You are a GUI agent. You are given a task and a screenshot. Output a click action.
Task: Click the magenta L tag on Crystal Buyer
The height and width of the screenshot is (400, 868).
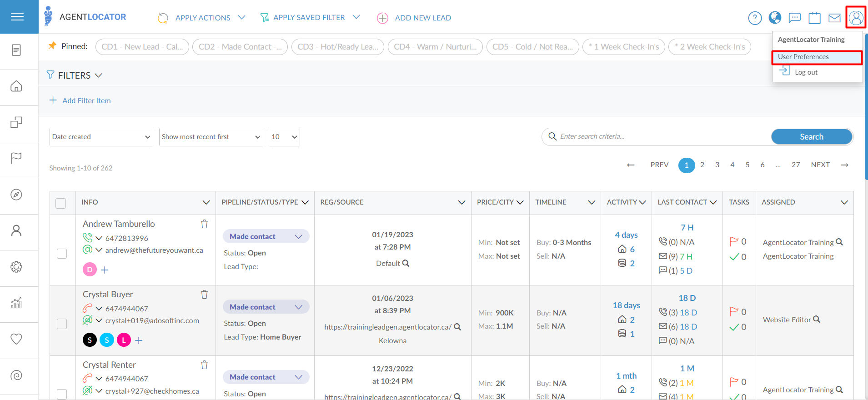(x=124, y=340)
